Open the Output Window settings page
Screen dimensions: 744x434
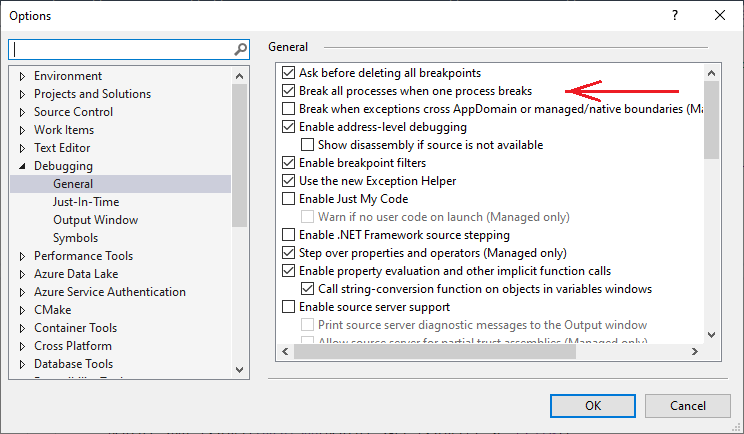pos(95,220)
